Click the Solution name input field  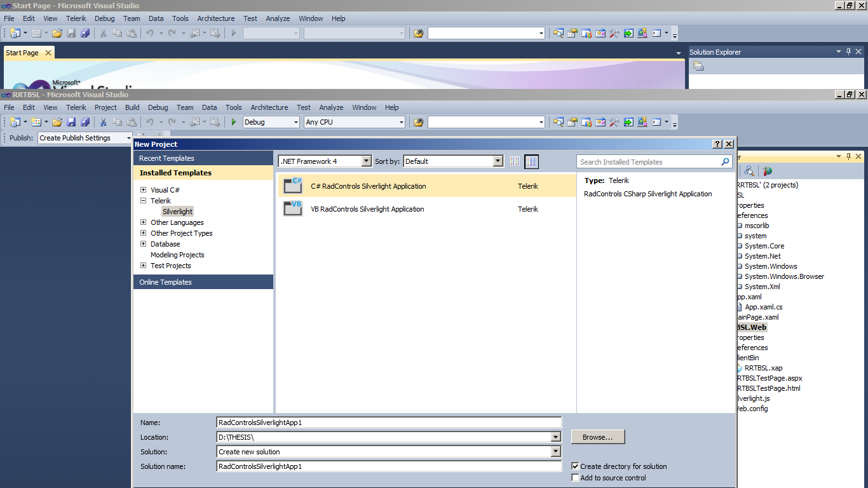point(389,466)
